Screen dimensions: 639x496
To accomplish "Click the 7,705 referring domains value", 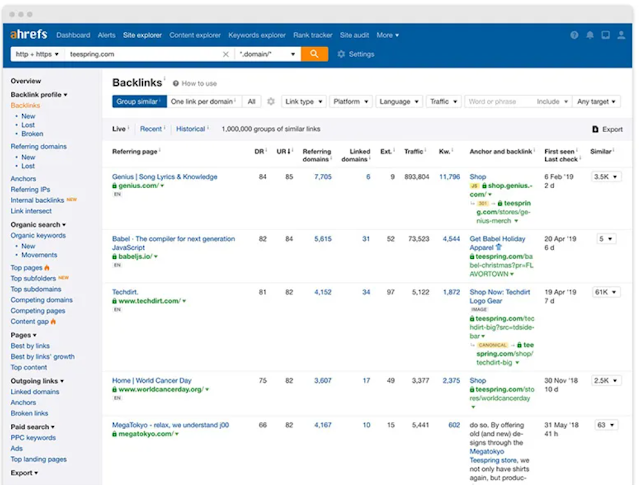I will [x=323, y=177].
